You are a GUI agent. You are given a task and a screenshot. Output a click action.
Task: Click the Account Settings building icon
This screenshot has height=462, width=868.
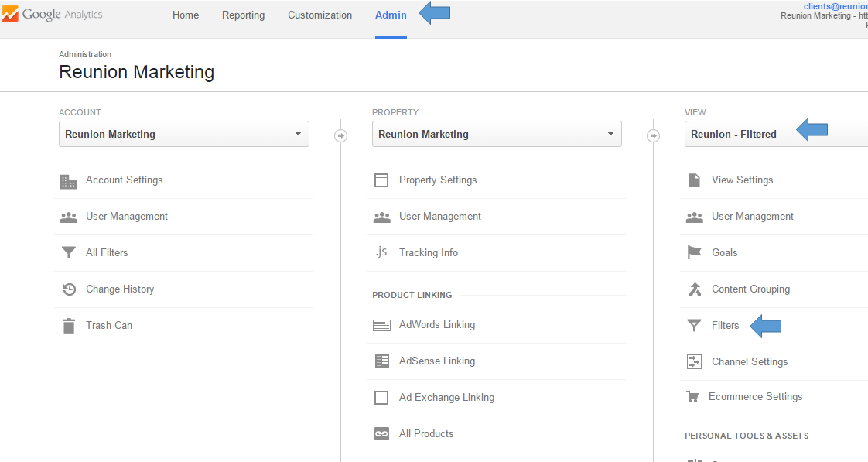(x=68, y=181)
